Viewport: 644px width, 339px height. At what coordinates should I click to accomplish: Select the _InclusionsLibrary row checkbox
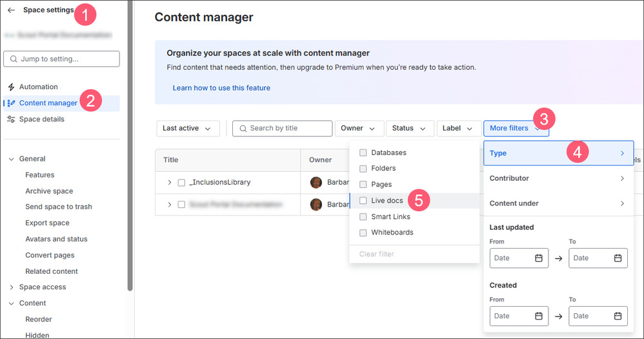pyautogui.click(x=181, y=183)
